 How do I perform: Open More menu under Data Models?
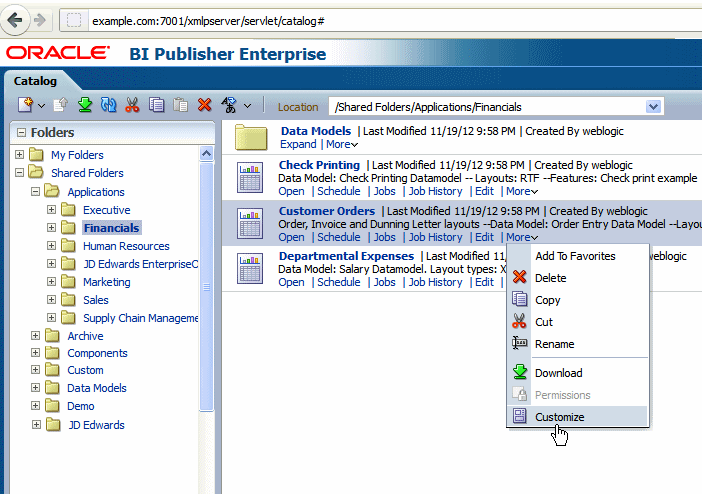[x=342, y=144]
